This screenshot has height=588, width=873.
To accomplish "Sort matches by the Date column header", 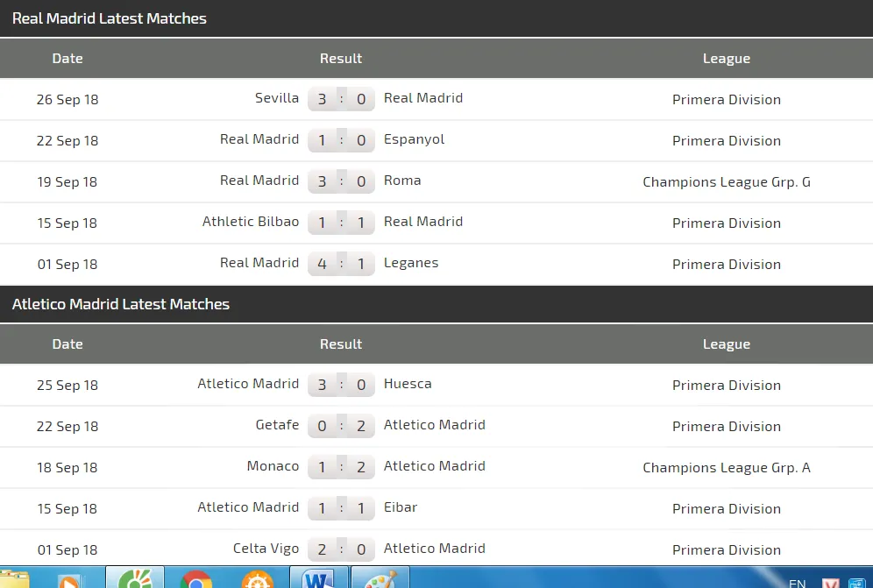I will (x=67, y=58).
